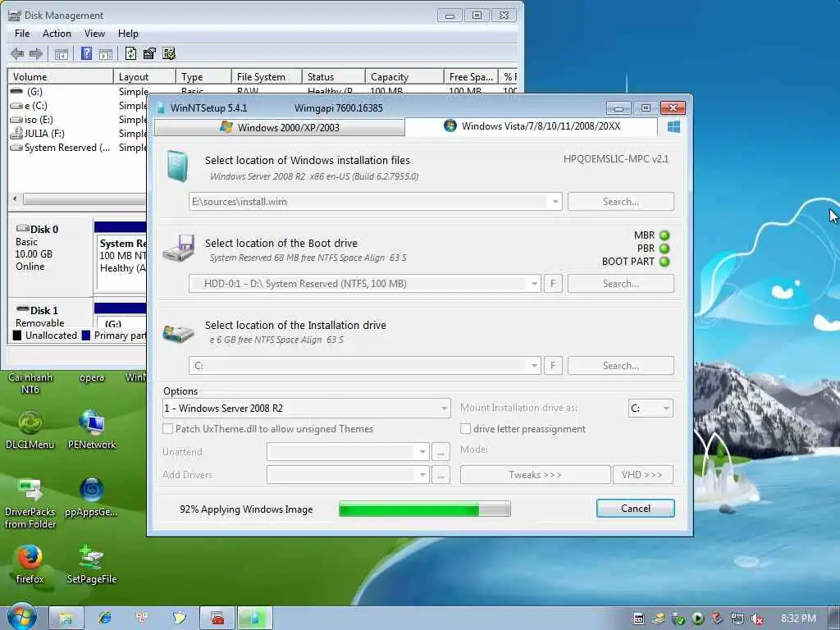Open the file explorer taskbar button
The width and height of the screenshot is (840, 630).
[66, 619]
